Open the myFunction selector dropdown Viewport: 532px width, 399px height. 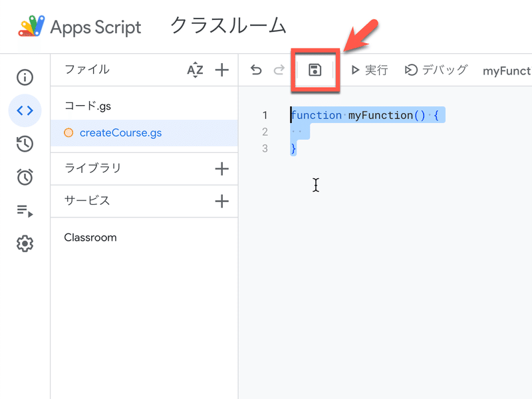[509, 70]
